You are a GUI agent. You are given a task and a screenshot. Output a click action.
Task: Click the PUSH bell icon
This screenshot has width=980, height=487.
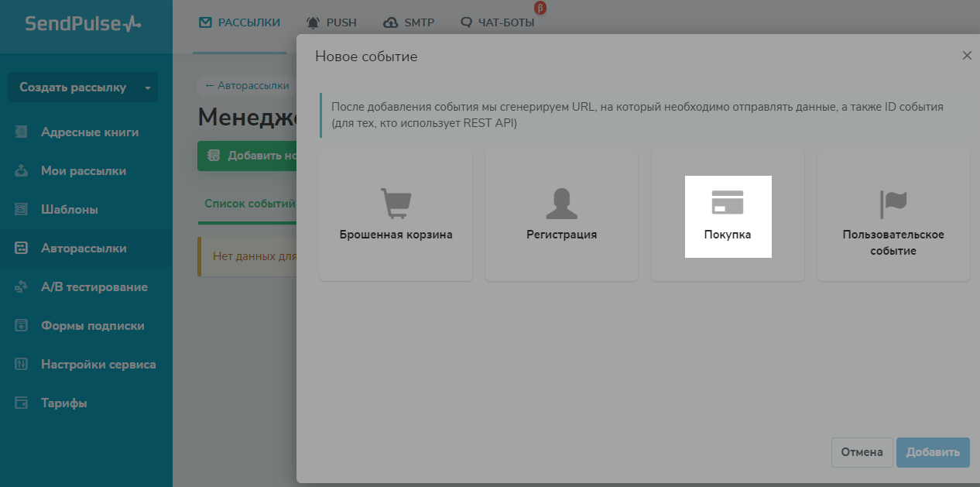(314, 22)
